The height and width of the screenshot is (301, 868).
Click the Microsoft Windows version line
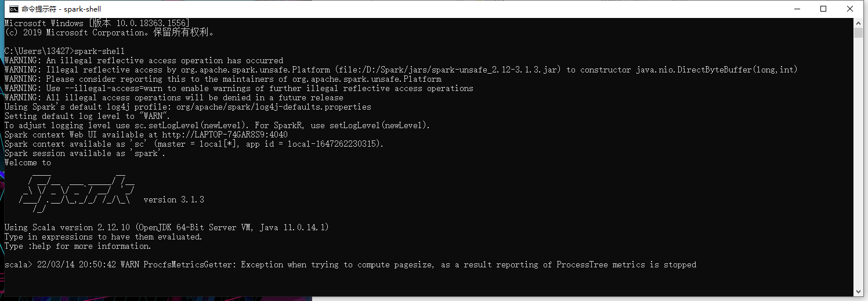[97, 23]
